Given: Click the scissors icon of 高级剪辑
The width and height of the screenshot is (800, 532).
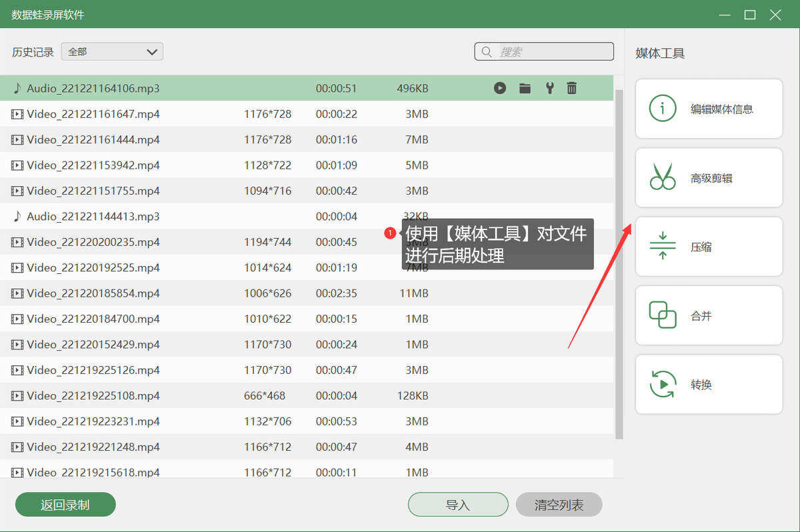Looking at the screenshot, I should 663,177.
